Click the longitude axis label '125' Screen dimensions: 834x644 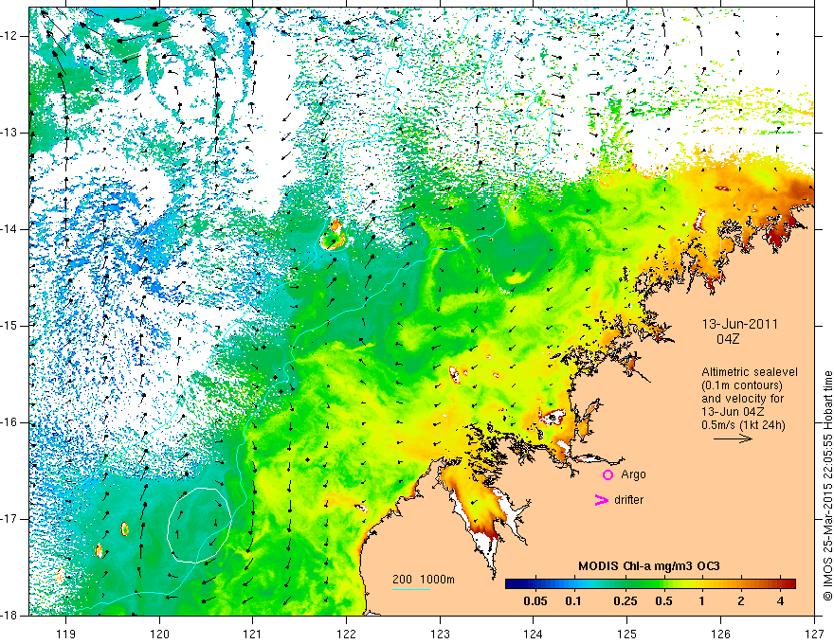pyautogui.click(x=627, y=634)
